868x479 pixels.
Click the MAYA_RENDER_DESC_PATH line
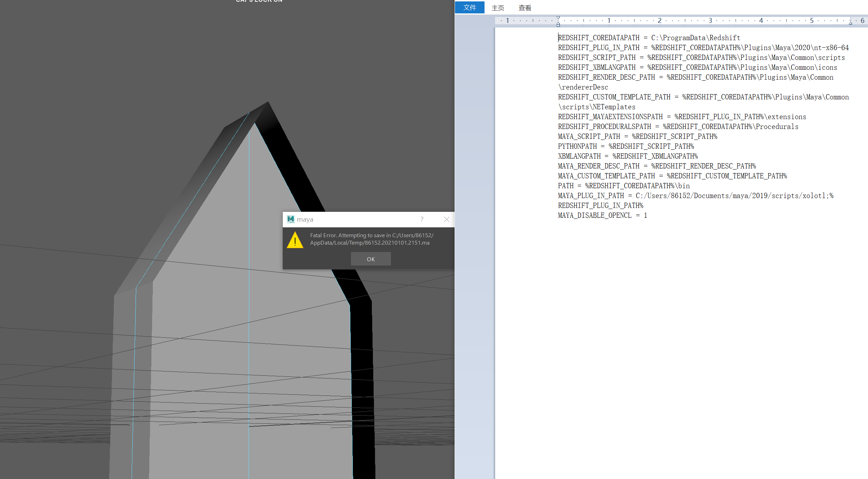pos(657,166)
